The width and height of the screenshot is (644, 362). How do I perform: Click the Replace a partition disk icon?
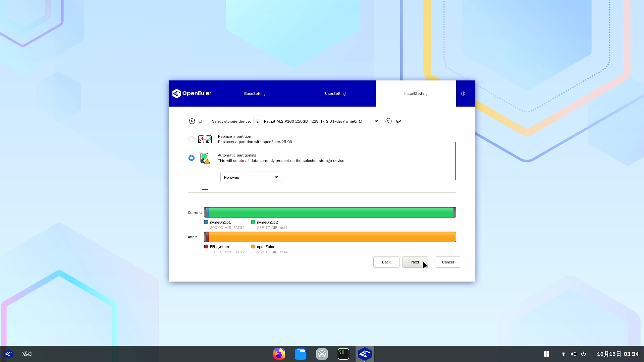(205, 139)
